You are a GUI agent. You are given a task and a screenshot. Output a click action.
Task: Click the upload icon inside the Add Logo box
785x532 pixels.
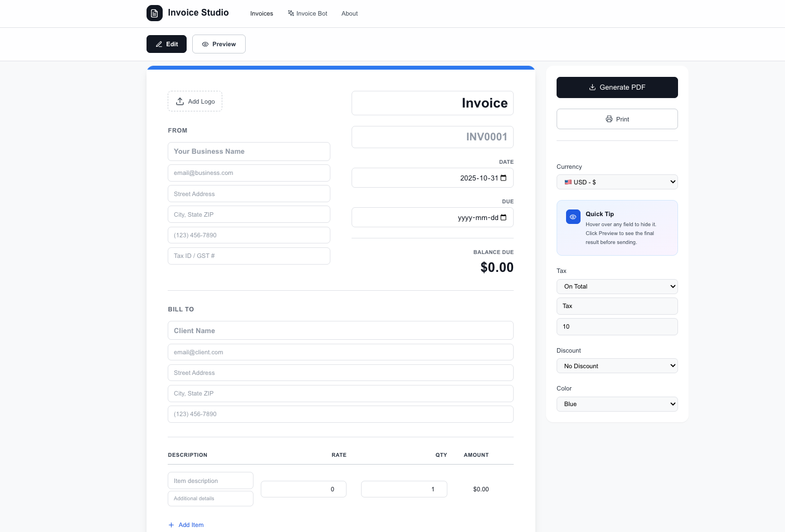pos(180,101)
